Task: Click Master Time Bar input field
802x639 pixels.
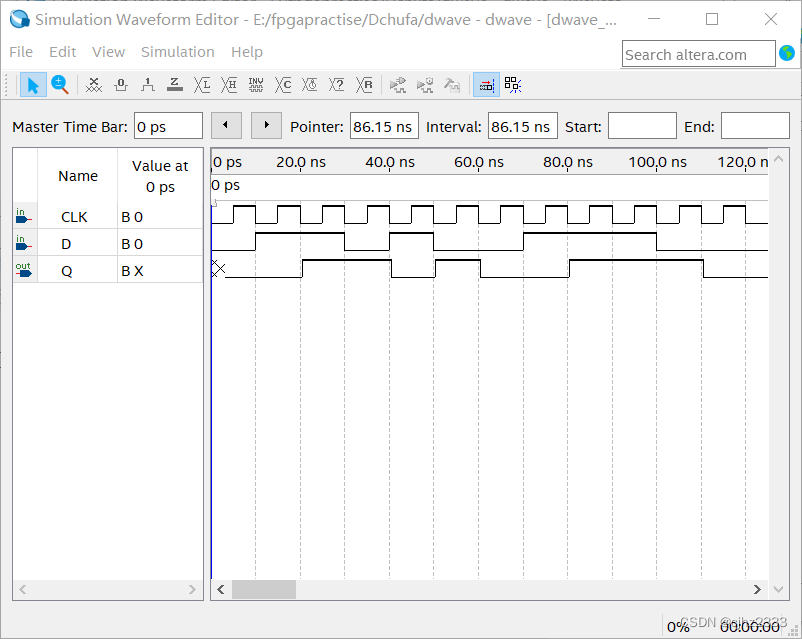Action: (168, 126)
